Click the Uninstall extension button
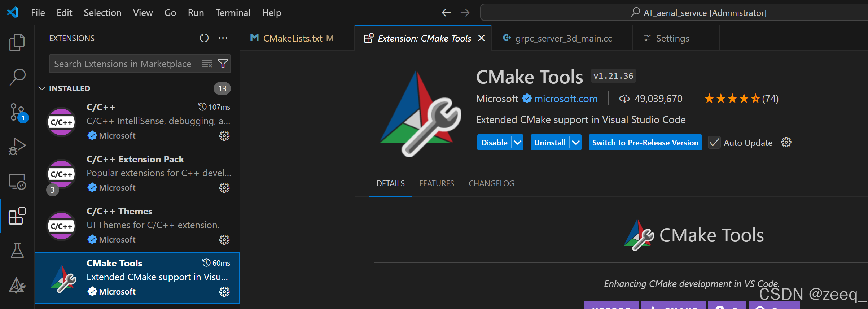Screen dimensions: 868x309 (x=550, y=143)
